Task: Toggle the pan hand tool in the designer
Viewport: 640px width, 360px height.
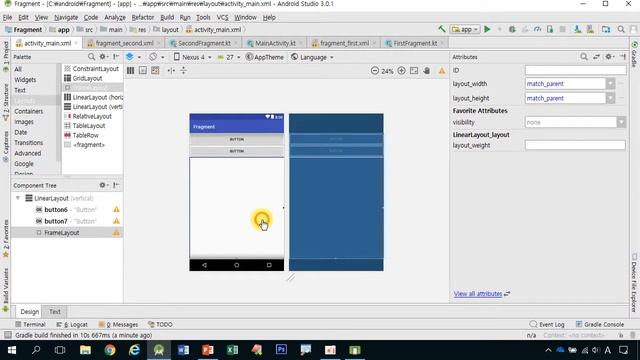Action: coord(427,71)
